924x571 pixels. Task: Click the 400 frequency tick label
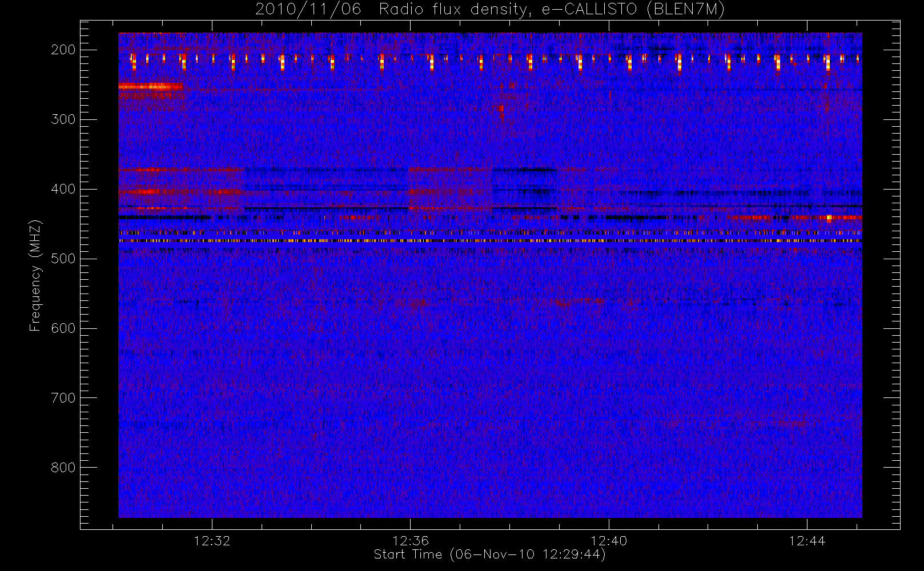click(x=63, y=189)
